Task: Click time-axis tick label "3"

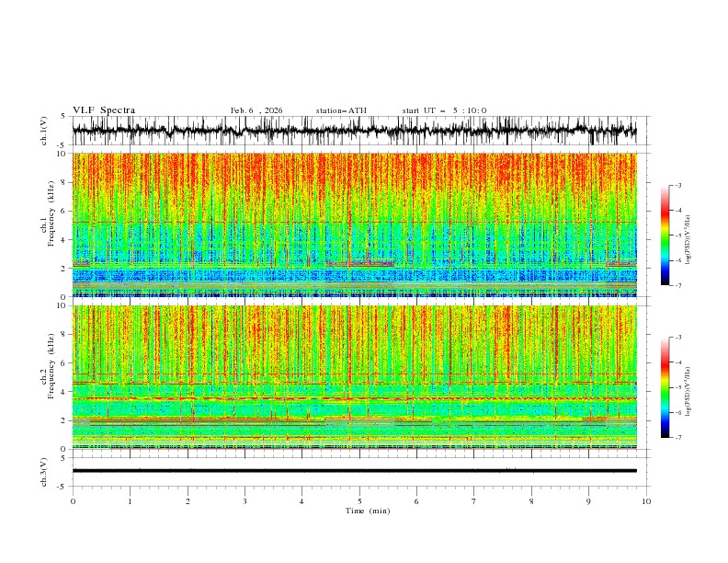Action: click(245, 501)
